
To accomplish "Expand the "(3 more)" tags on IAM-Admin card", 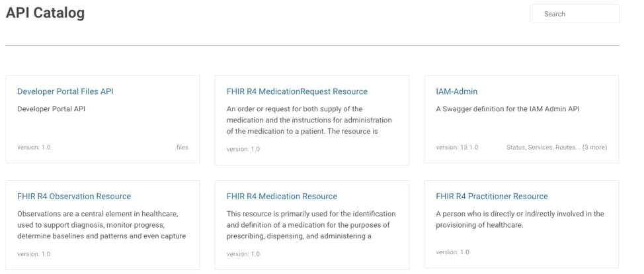I will pos(594,147).
